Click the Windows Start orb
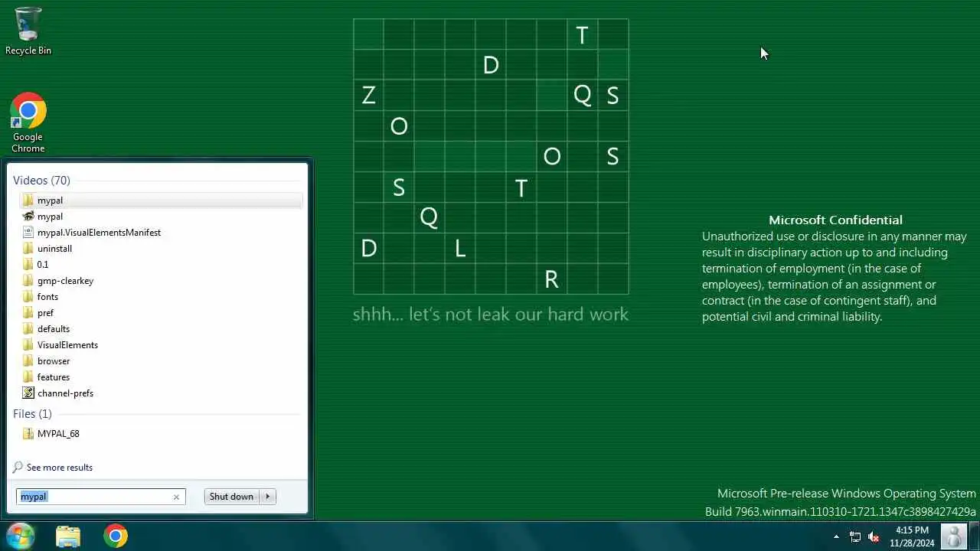980x551 pixels. pos(21,536)
